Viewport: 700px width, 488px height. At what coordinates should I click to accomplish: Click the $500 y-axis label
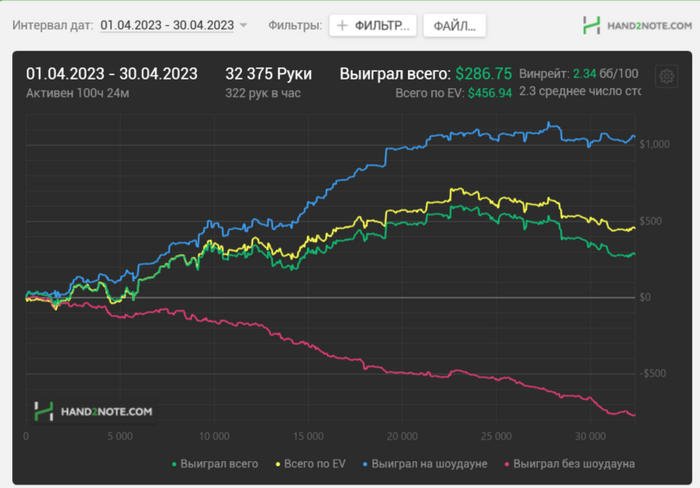click(x=650, y=221)
